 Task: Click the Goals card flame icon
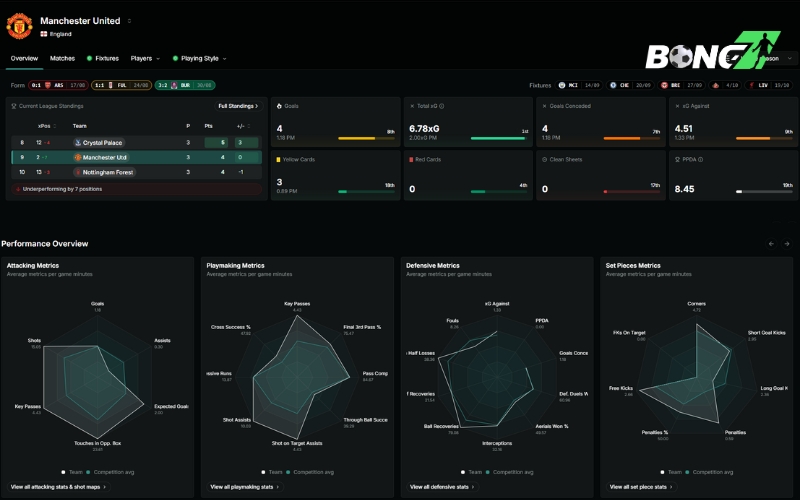pyautogui.click(x=279, y=106)
